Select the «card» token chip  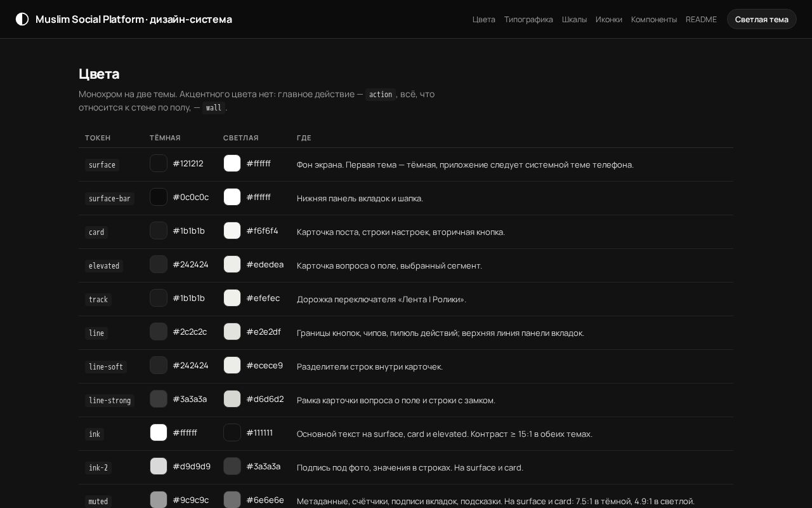point(96,232)
